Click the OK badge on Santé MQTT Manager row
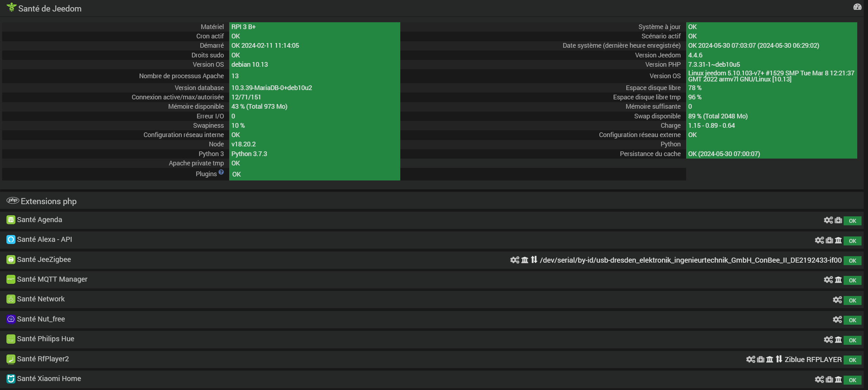Viewport: 868px width, 390px height. pos(853,281)
